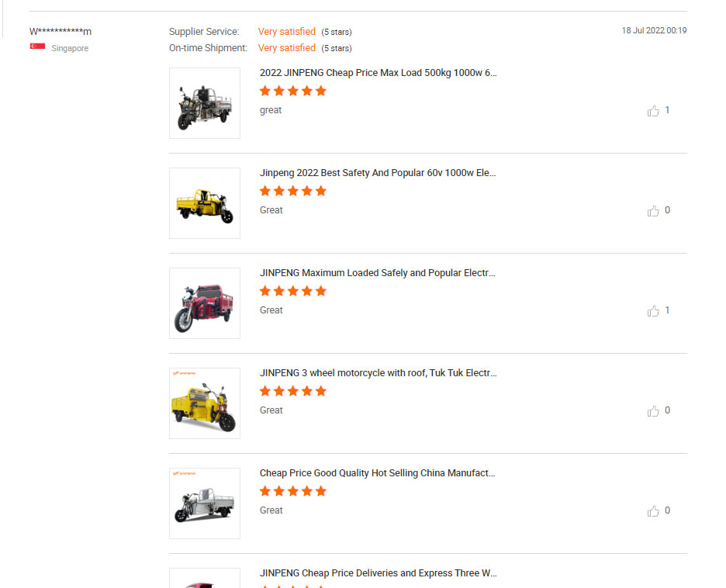Click star rating of 'JINPENG 3 wheel motorcycle' review
Screen dimensions: 726x588
tap(293, 391)
